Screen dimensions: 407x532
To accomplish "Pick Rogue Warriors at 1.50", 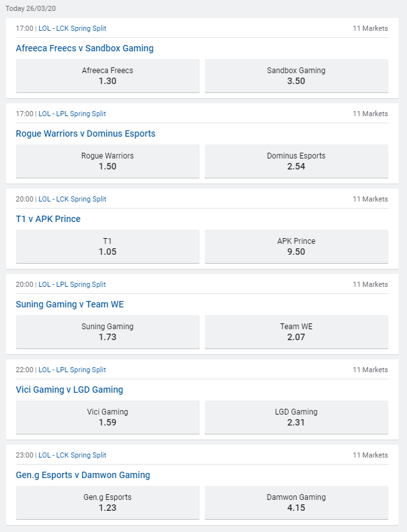I will tap(108, 161).
